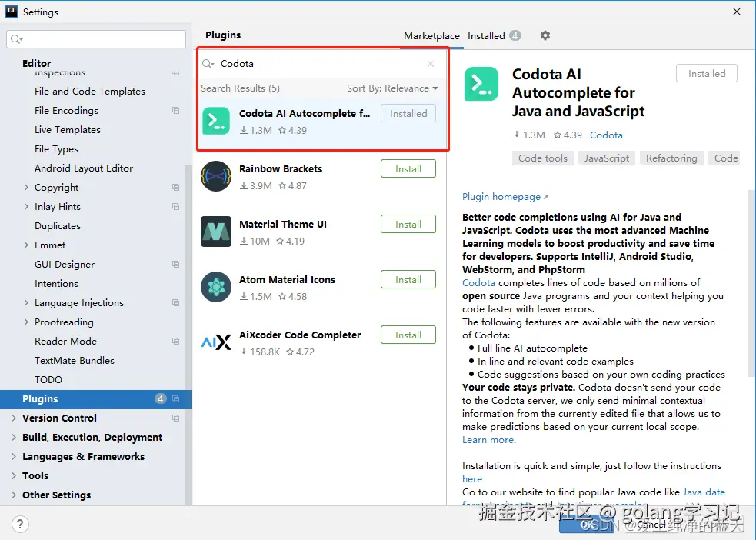The width and height of the screenshot is (756, 540).
Task: Expand Languages & Frameworks section
Action: tap(14, 457)
